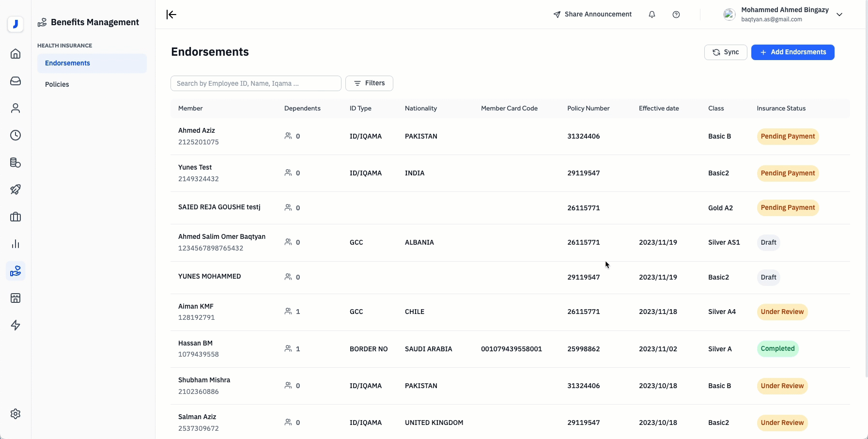Click Share Announcement link
This screenshot has width=868, height=439.
coord(592,15)
